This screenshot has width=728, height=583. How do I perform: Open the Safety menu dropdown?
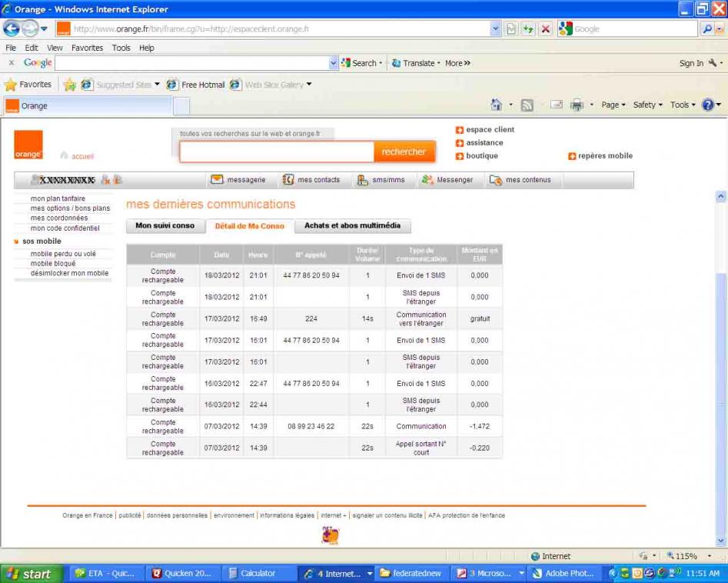point(647,105)
